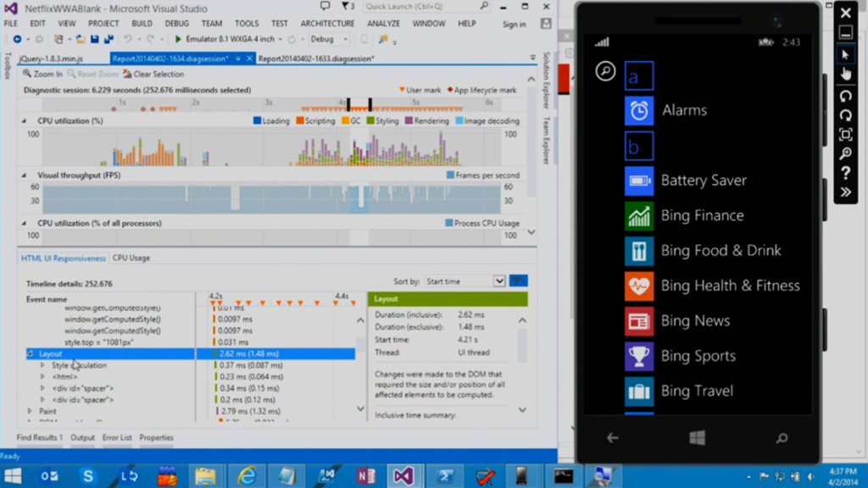868x488 pixels.
Task: Switch to Report20140402-1633.diagsession tab
Action: pos(316,58)
